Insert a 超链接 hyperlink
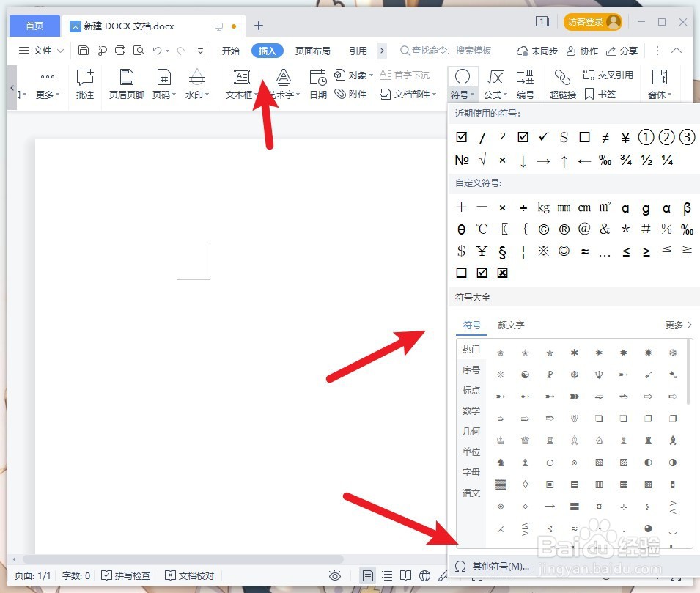Viewport: 700px width, 593px height. click(562, 84)
